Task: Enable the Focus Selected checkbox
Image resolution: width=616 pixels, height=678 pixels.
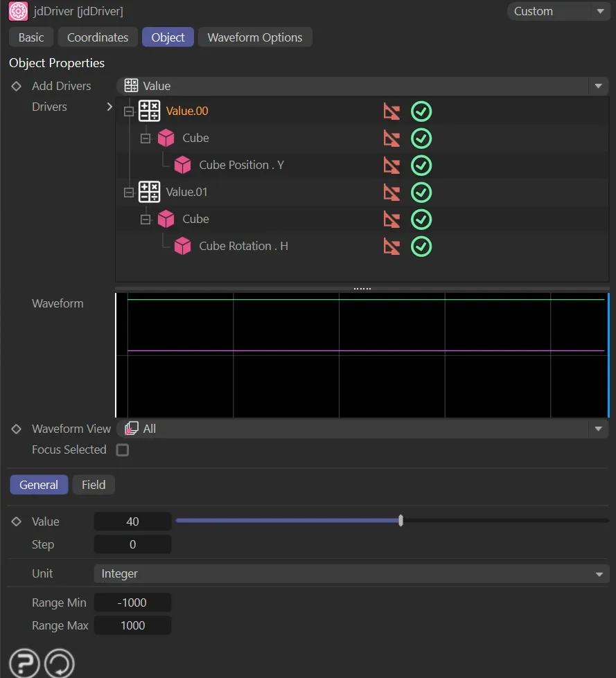Action: click(x=122, y=449)
